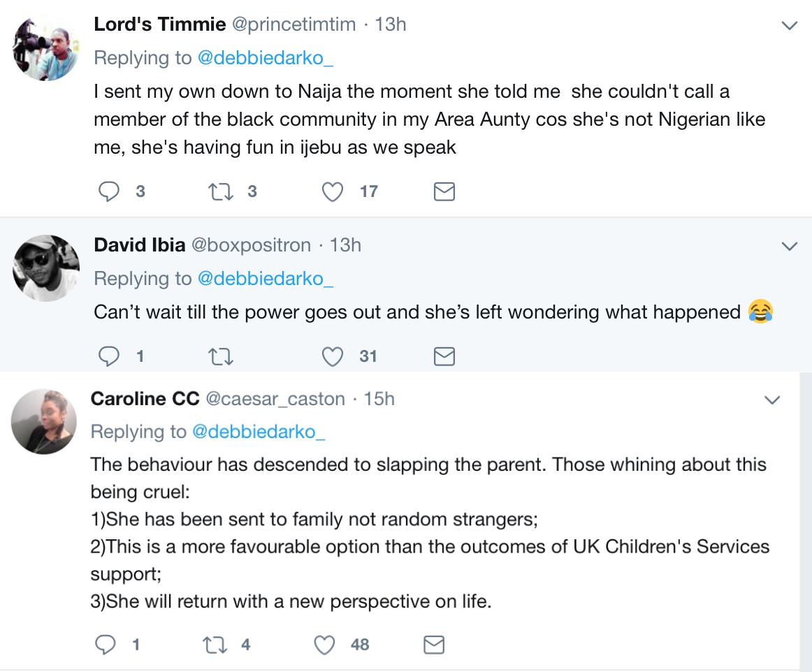Open Lord's Timmie's profile picture

(45, 48)
